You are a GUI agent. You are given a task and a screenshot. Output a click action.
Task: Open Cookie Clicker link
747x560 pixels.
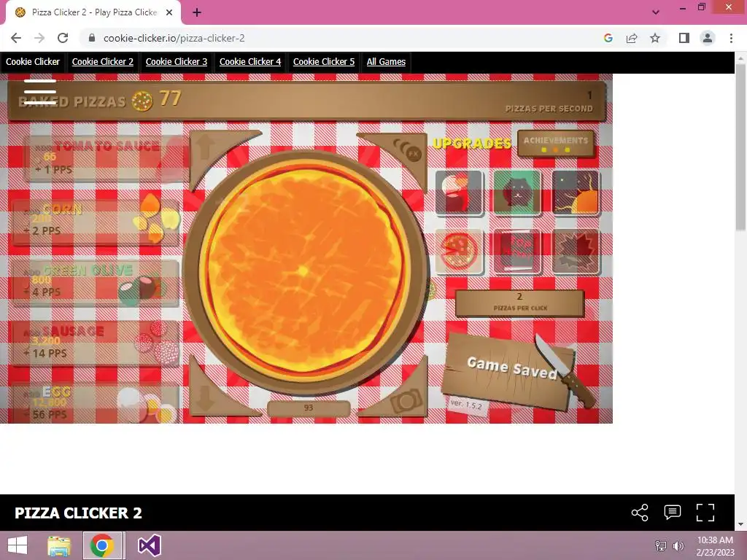(33, 62)
